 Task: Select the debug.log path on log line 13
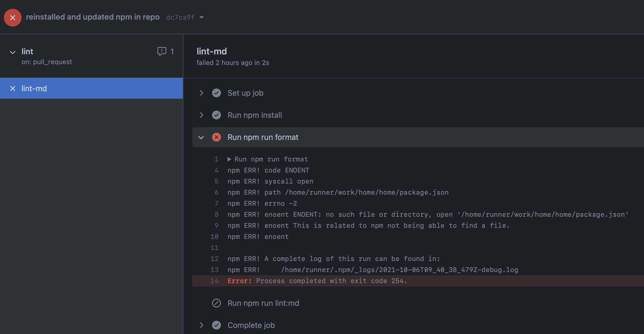(x=399, y=270)
